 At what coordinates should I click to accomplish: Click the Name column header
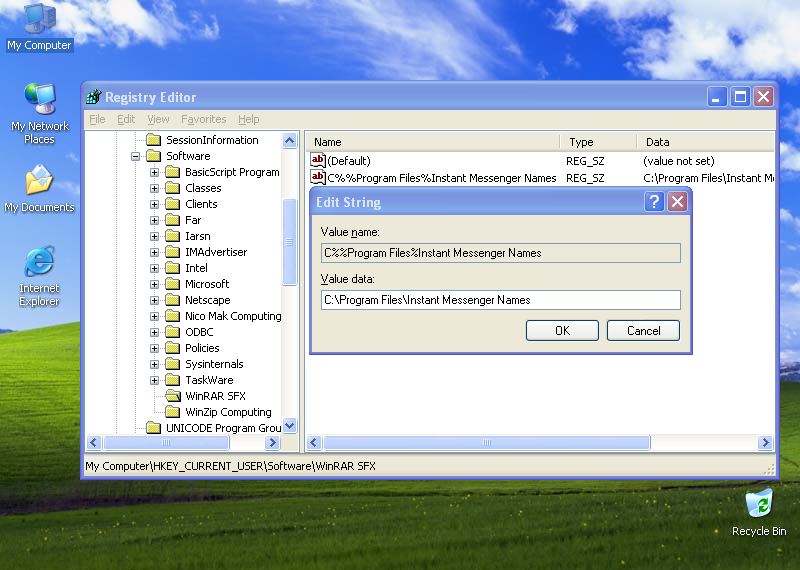[433, 142]
